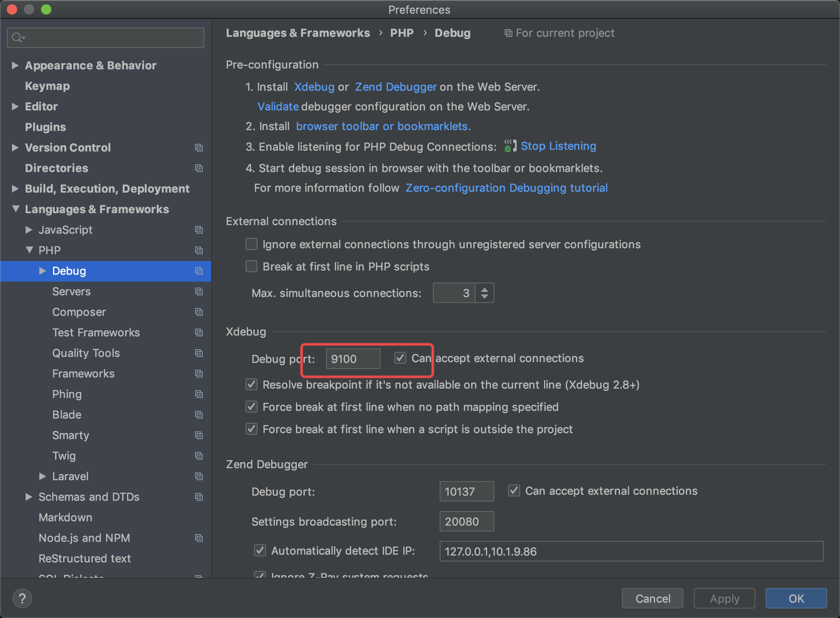840x618 pixels.
Task: Check Ignore external connections through unregistered servers
Action: tap(251, 244)
